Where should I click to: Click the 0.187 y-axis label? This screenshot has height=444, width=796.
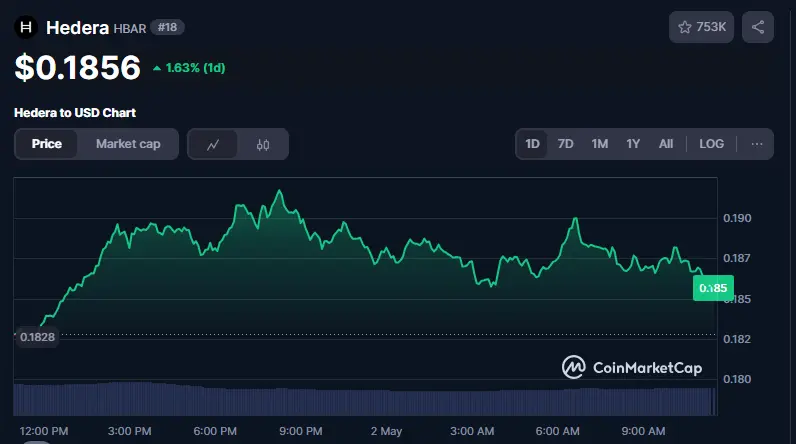737,258
